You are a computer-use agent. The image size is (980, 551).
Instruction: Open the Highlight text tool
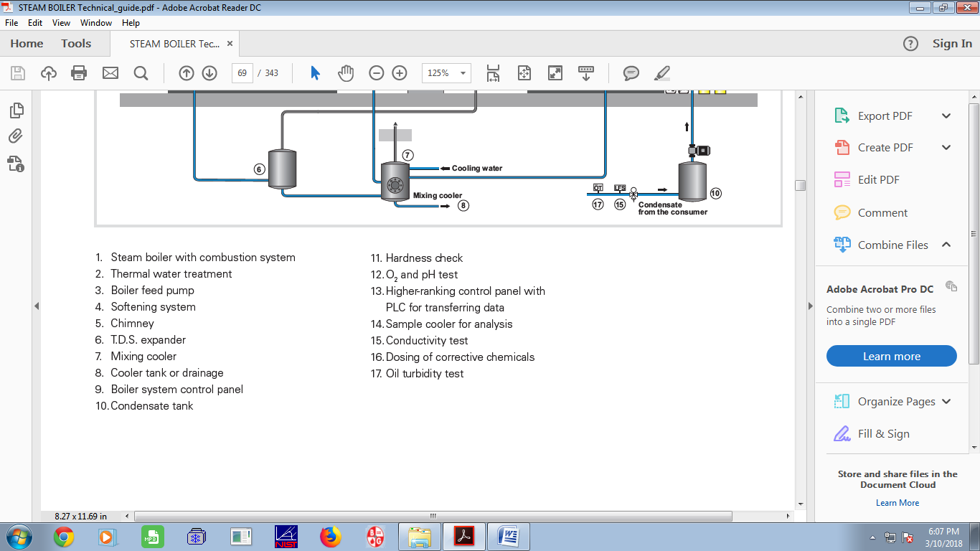pyautogui.click(x=661, y=72)
